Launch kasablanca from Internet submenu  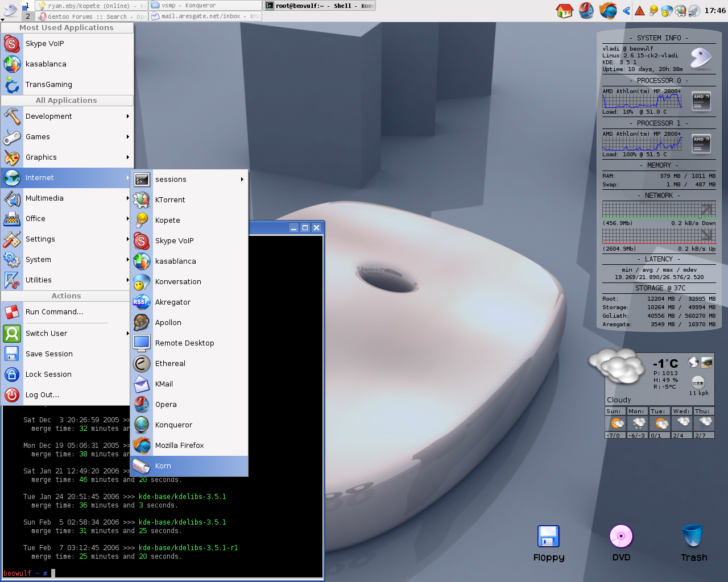point(189,261)
